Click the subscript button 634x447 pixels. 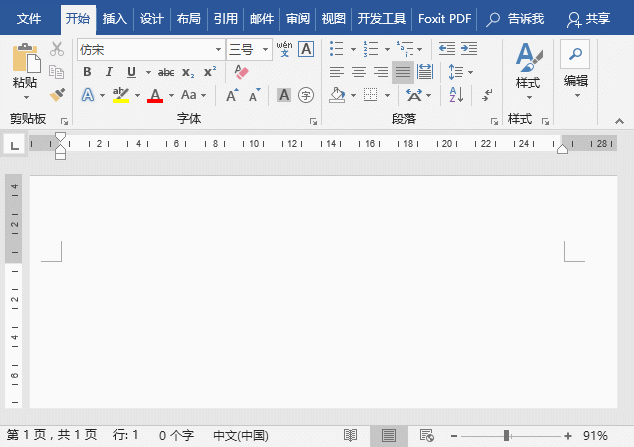click(188, 72)
